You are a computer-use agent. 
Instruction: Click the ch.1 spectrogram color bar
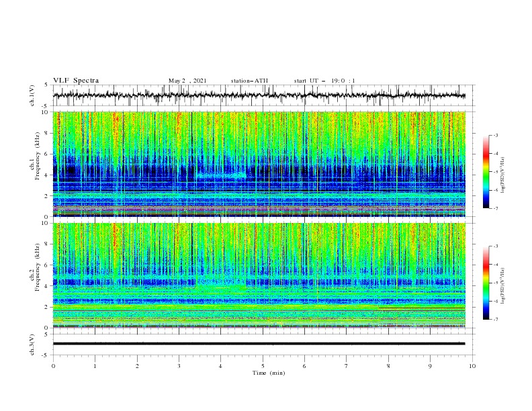486,172
